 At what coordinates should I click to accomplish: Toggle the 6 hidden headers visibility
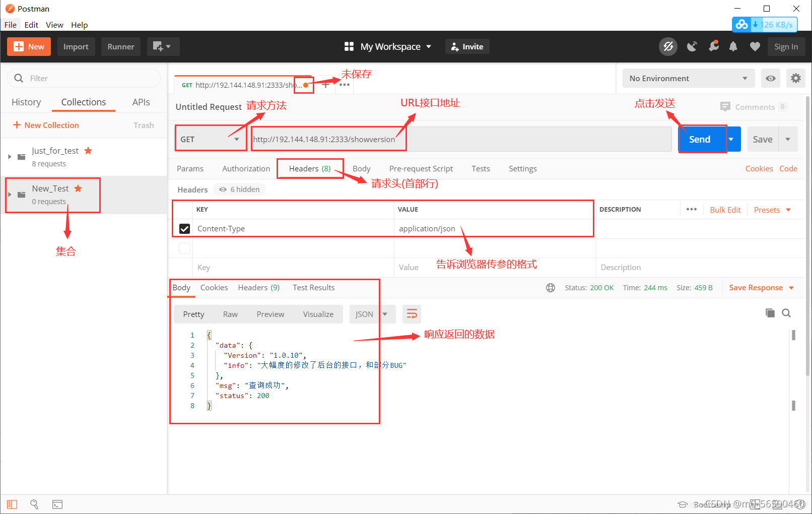click(240, 189)
